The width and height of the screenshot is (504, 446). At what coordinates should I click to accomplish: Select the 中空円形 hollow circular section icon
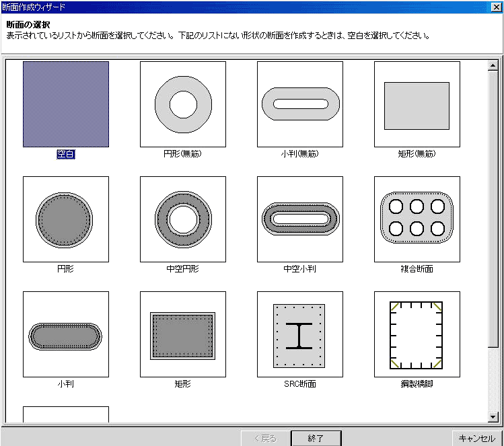[x=183, y=219]
